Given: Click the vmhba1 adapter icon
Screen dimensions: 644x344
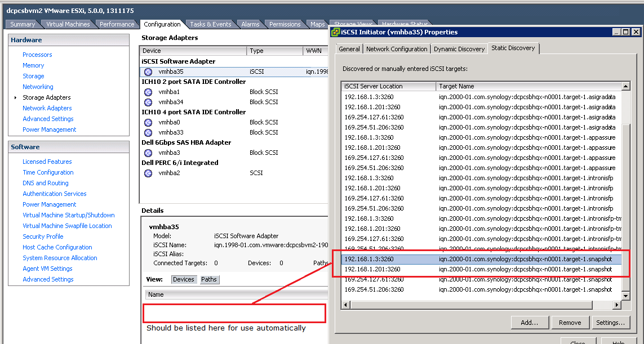Looking at the screenshot, I should pos(148,92).
